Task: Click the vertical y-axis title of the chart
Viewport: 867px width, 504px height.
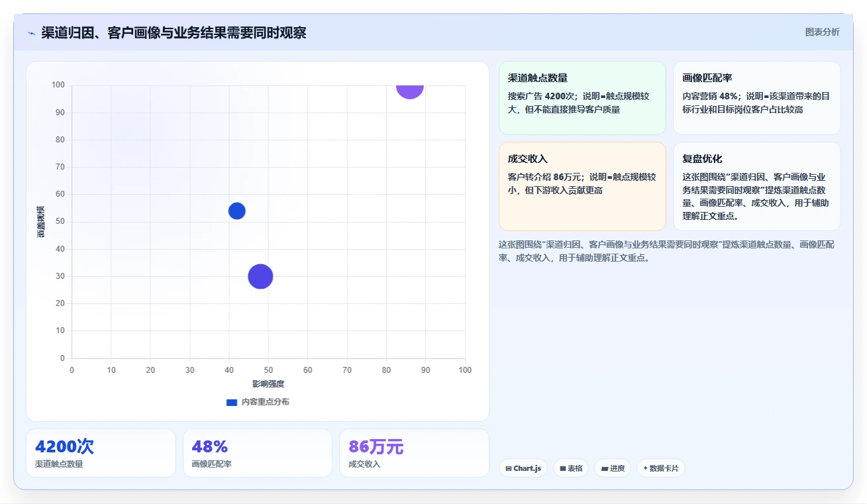Action: 40,222
